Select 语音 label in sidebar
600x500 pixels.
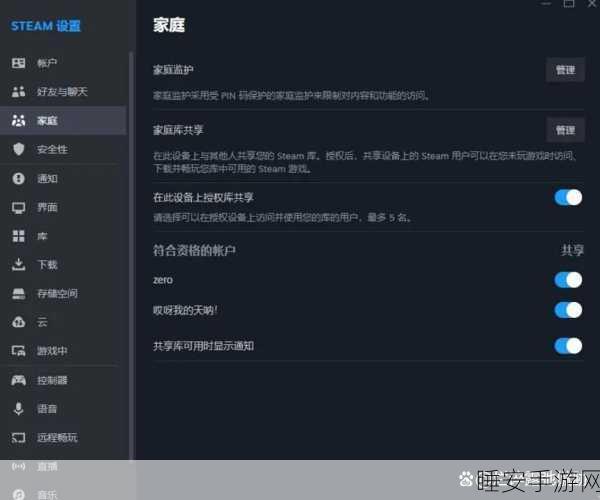pos(47,409)
